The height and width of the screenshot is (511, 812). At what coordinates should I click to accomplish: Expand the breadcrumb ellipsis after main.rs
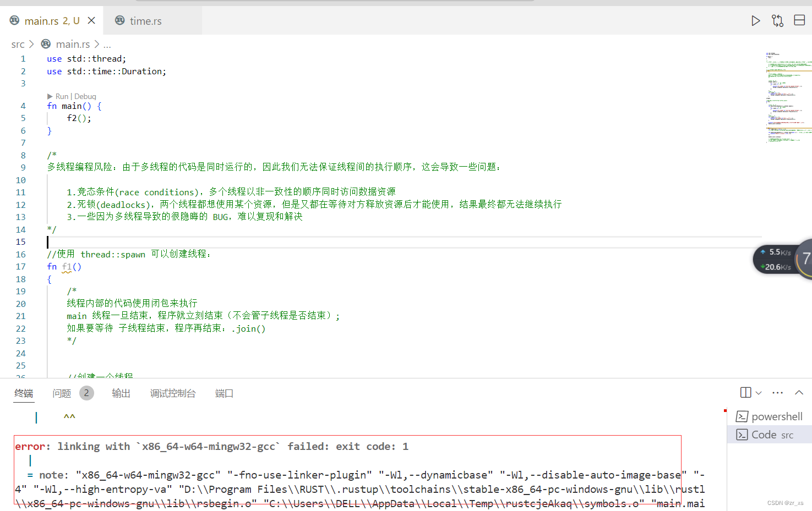107,44
